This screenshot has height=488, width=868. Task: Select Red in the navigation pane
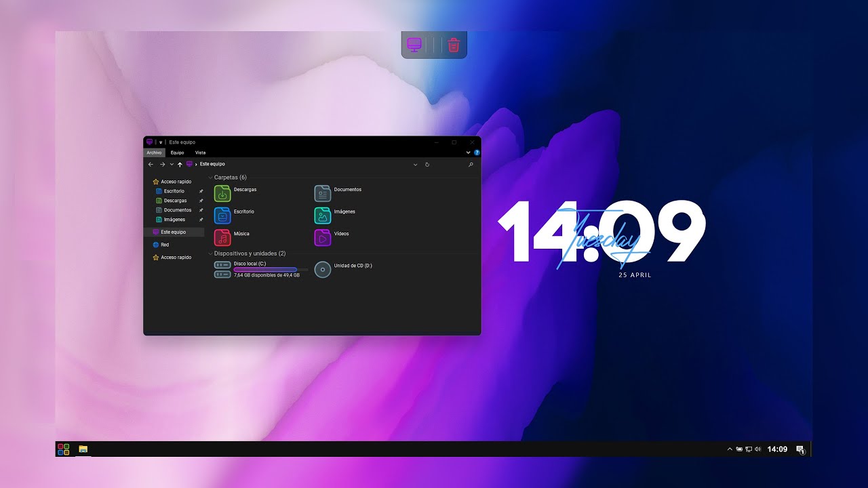pos(165,245)
